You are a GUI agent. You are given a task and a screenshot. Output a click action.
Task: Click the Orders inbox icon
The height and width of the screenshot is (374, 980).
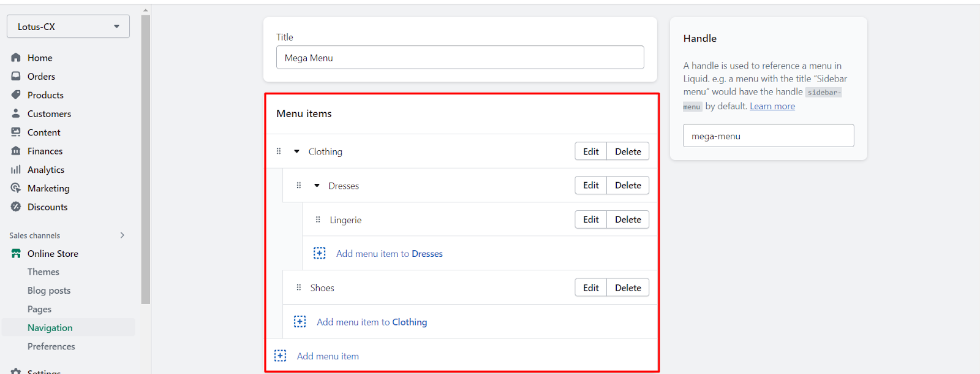16,76
